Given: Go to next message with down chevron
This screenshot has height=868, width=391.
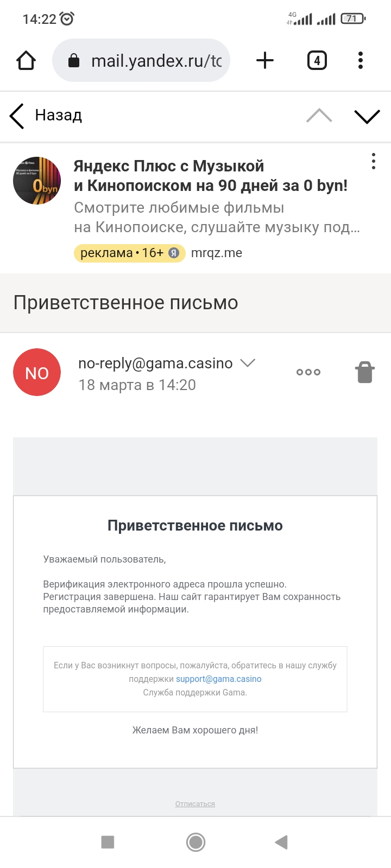Looking at the screenshot, I should pyautogui.click(x=367, y=116).
